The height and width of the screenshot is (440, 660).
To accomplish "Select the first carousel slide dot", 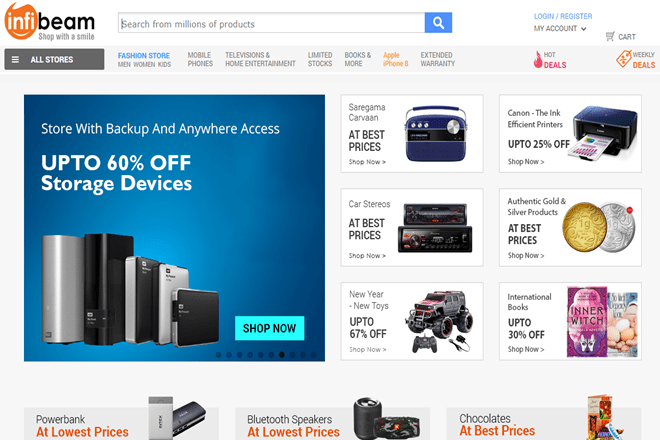I will click(218, 355).
